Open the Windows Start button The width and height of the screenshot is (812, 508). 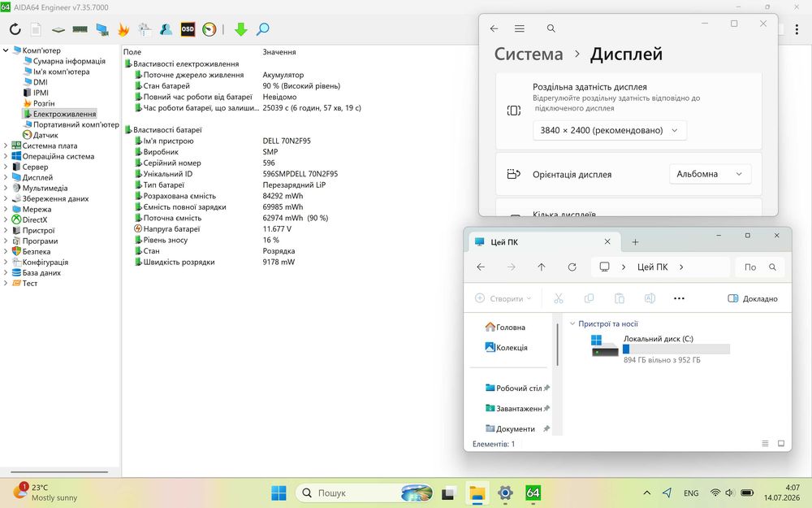click(279, 493)
